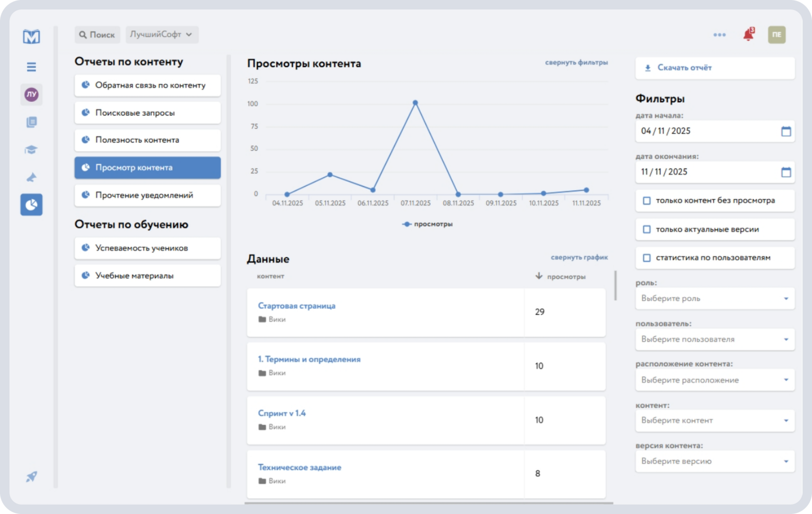
Task: Click the 8 views value
Action: point(537,474)
